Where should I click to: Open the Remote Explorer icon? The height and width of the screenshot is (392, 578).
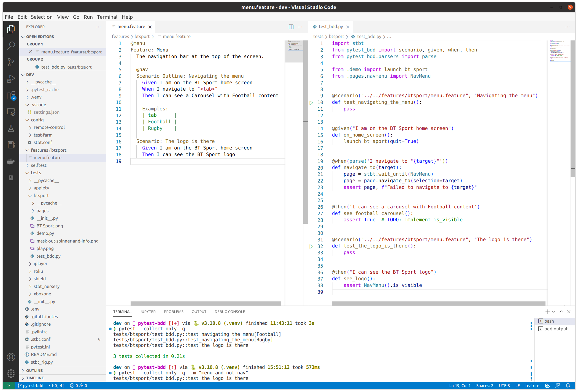click(11, 112)
